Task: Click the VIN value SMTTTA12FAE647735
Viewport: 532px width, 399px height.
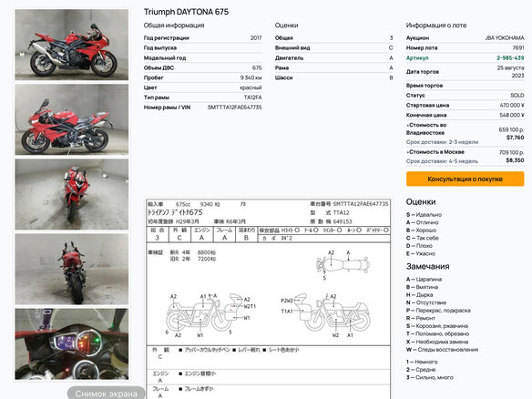Action: pyautogui.click(x=234, y=107)
